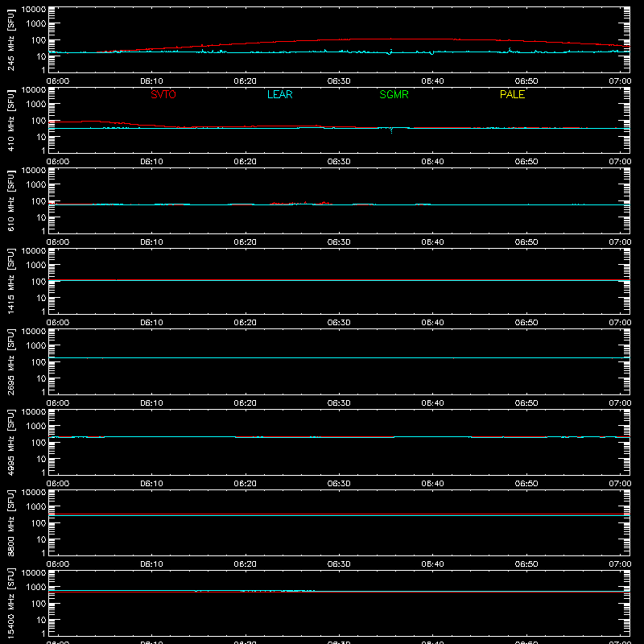The height and width of the screenshot is (644, 644).
Task: Click 06:30 time label under 245 MHz panel
Action: pos(339,81)
